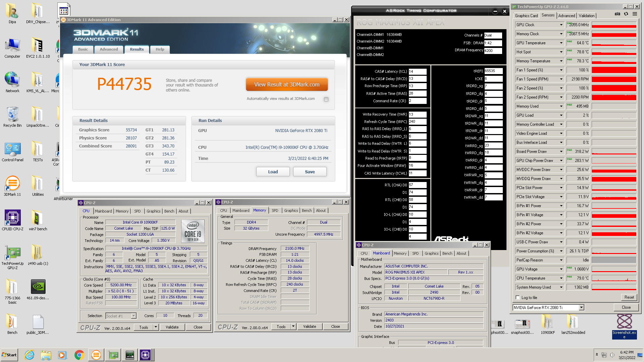Switch to 3DMark Advanced tab
Screen dimensions: 644x362
tap(109, 49)
